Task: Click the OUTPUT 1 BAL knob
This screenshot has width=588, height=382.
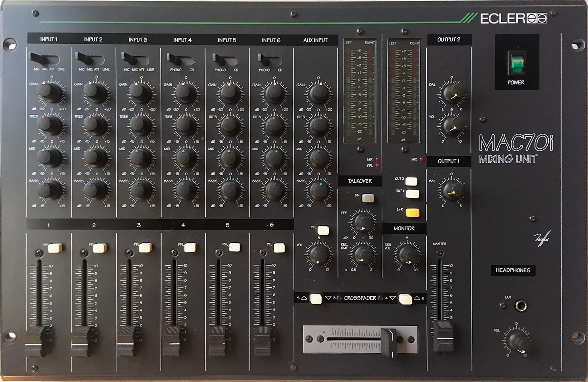Action: tap(452, 190)
